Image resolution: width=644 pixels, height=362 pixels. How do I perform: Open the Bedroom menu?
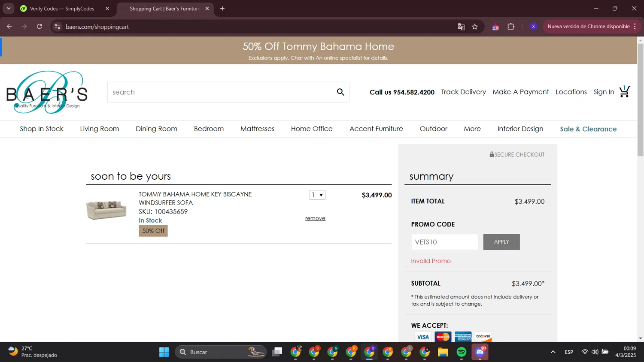[x=209, y=129]
